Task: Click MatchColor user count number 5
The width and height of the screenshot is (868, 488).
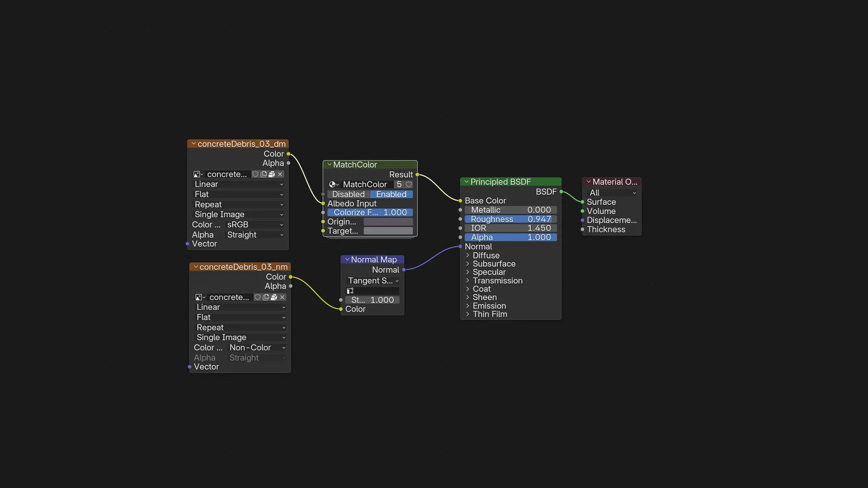Action: click(x=399, y=184)
